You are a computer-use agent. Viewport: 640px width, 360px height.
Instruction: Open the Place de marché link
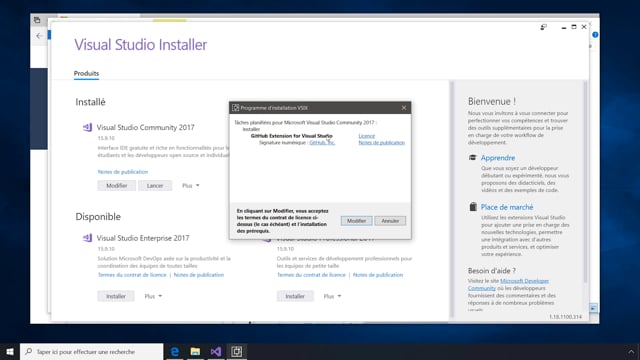507,207
